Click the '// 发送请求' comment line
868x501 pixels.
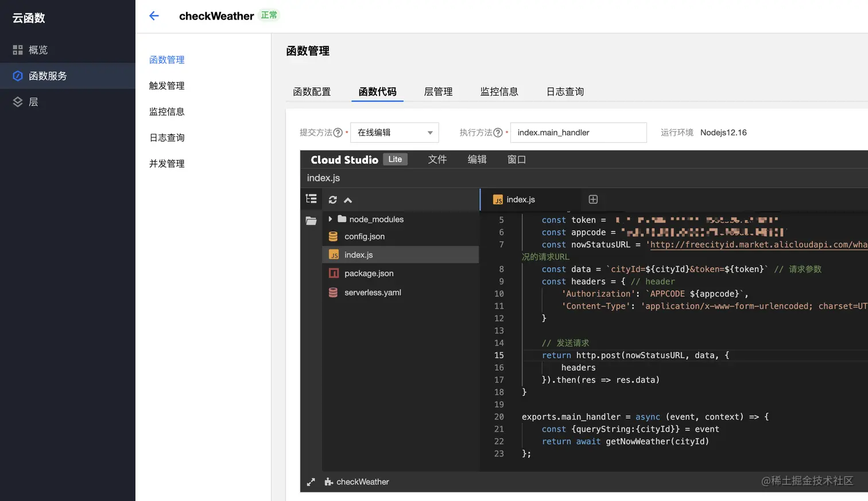pos(565,343)
